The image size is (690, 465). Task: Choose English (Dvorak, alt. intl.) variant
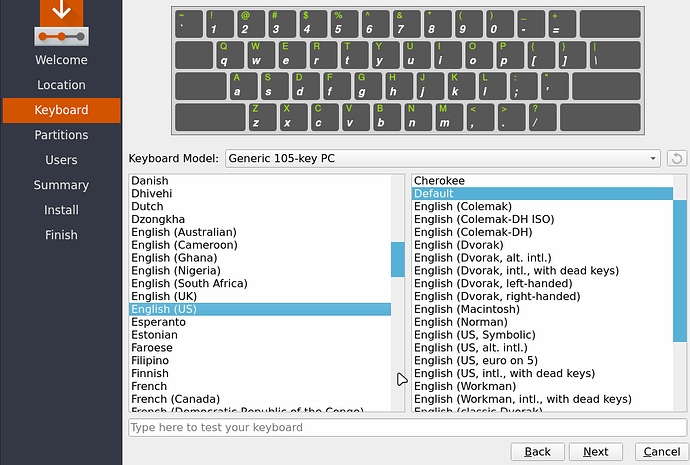542,258
